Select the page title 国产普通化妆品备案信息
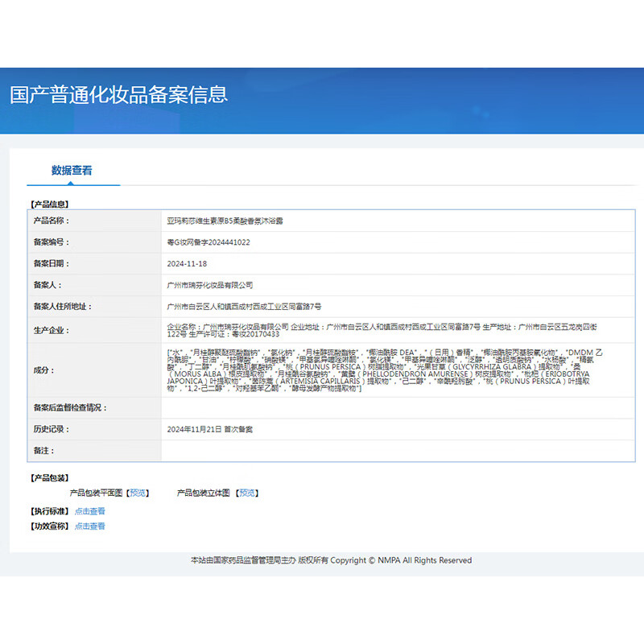644x644 pixels. click(118, 94)
